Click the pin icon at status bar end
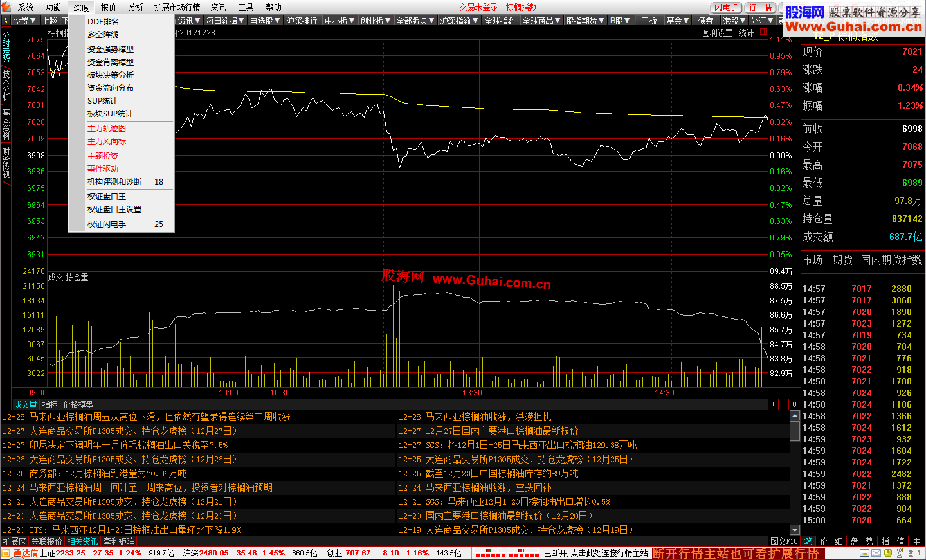 [x=920, y=553]
